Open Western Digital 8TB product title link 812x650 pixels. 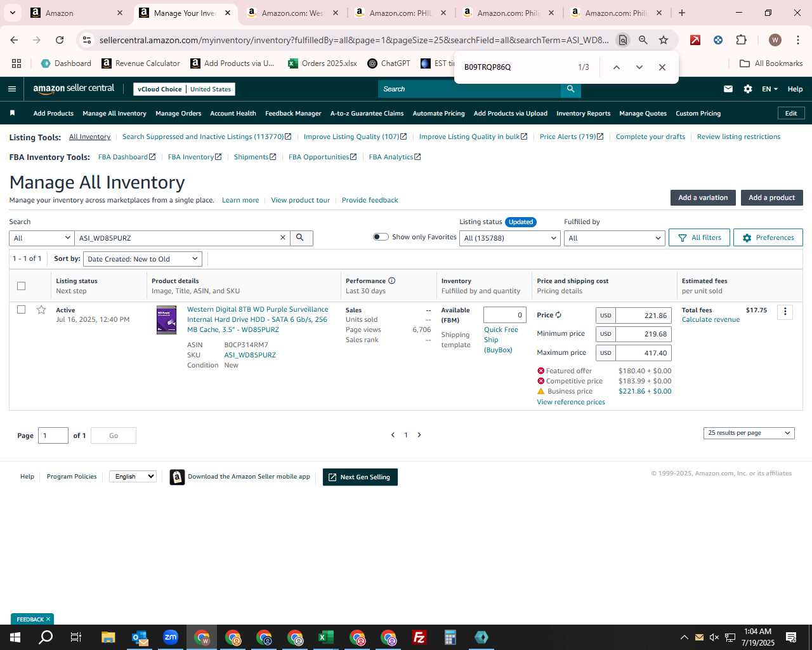258,319
